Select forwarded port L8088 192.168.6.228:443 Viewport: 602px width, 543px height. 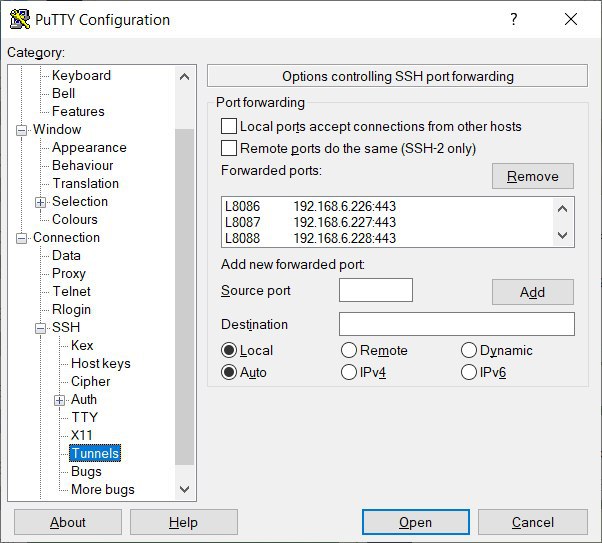(388, 238)
